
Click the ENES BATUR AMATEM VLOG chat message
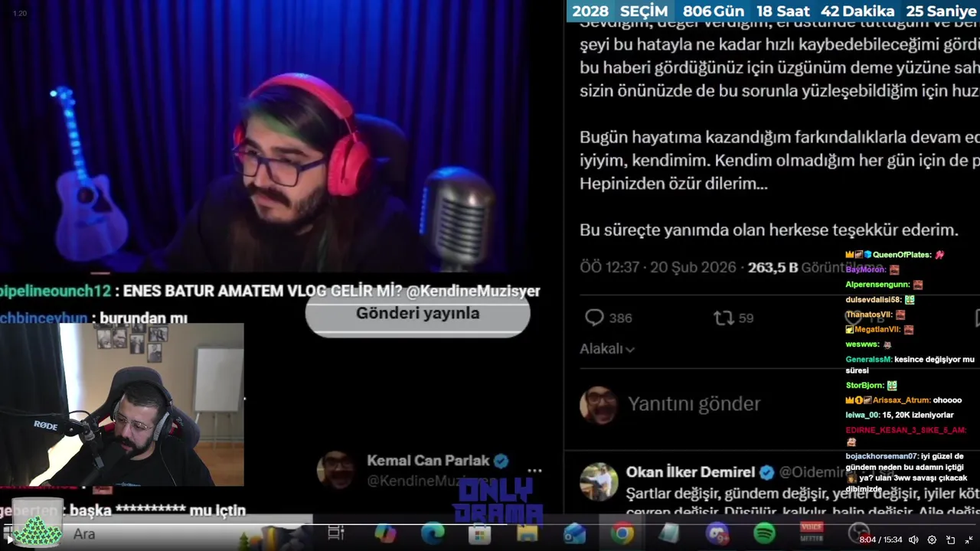coord(270,291)
